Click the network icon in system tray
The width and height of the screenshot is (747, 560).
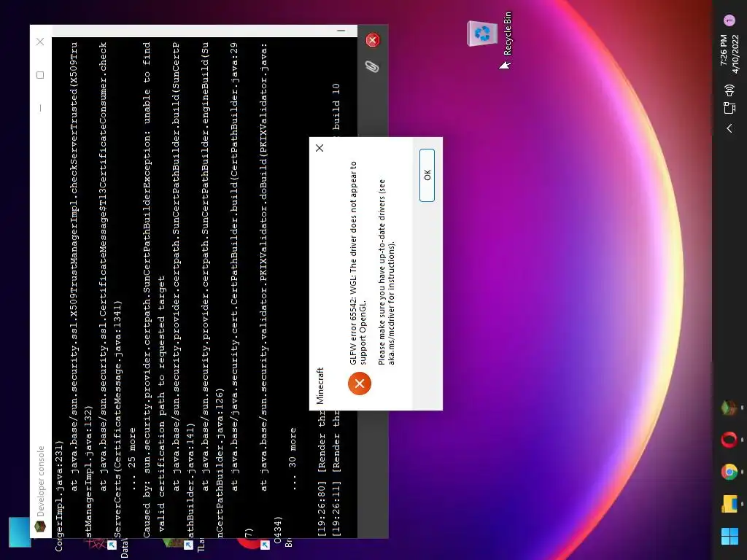pyautogui.click(x=729, y=108)
